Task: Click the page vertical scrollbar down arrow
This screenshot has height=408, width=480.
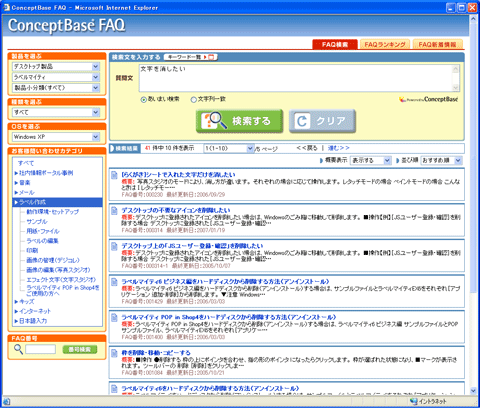Action: pyautogui.click(x=473, y=390)
